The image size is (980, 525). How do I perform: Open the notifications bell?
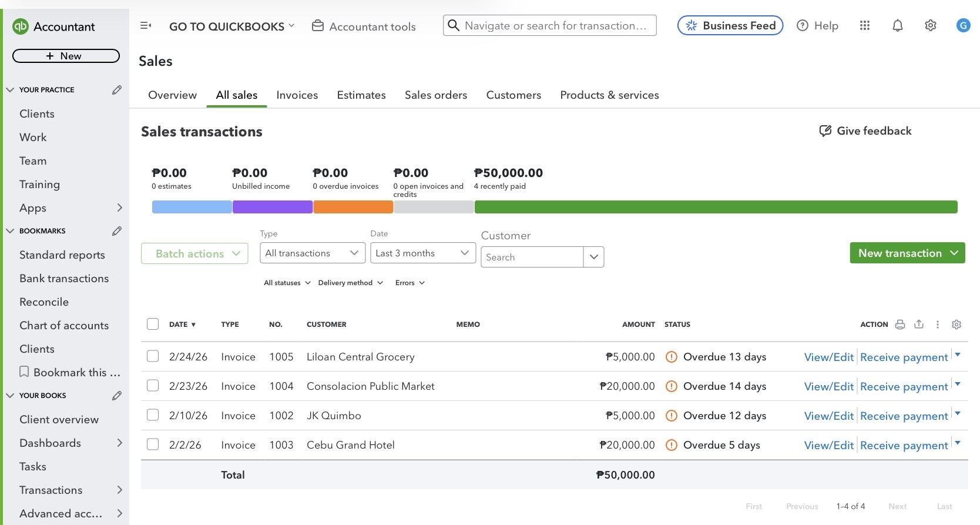[x=898, y=26]
